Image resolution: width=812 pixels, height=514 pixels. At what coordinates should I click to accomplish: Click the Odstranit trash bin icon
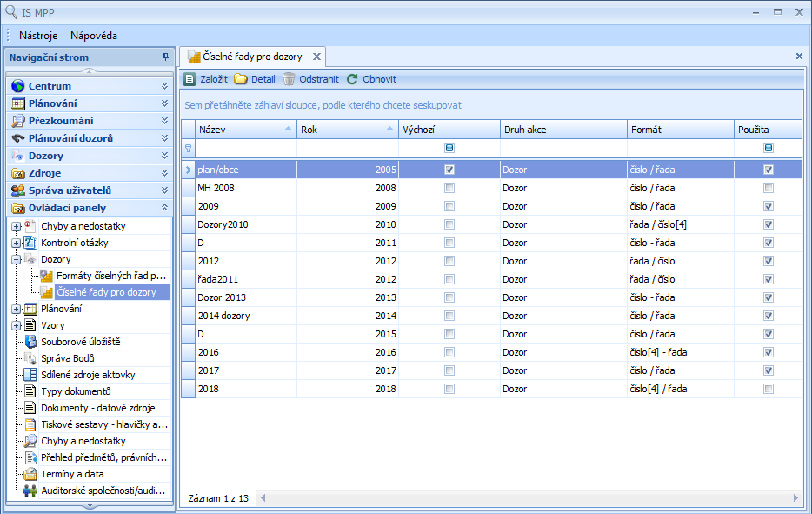[x=289, y=79]
